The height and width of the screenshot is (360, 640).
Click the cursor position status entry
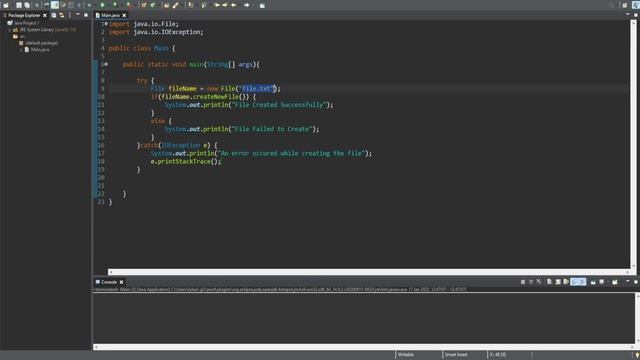coord(498,355)
